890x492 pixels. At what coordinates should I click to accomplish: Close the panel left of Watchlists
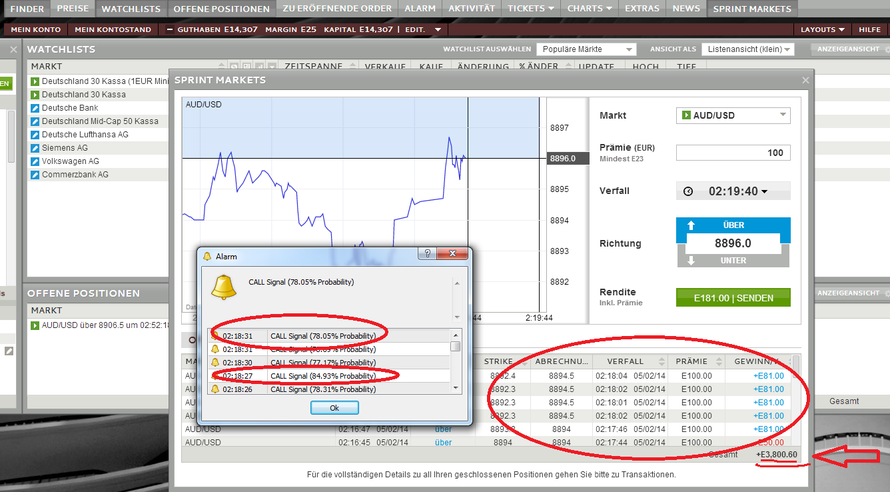(14, 50)
